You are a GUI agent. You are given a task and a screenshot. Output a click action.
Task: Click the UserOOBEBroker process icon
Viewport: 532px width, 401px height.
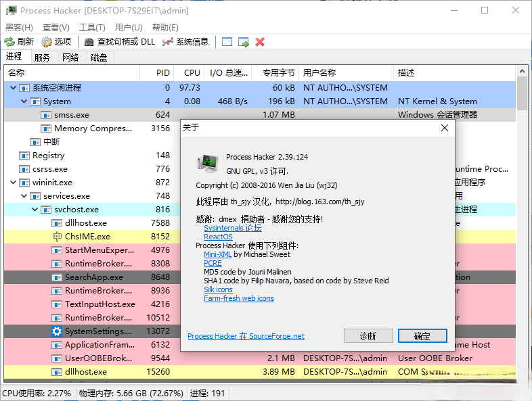57,358
